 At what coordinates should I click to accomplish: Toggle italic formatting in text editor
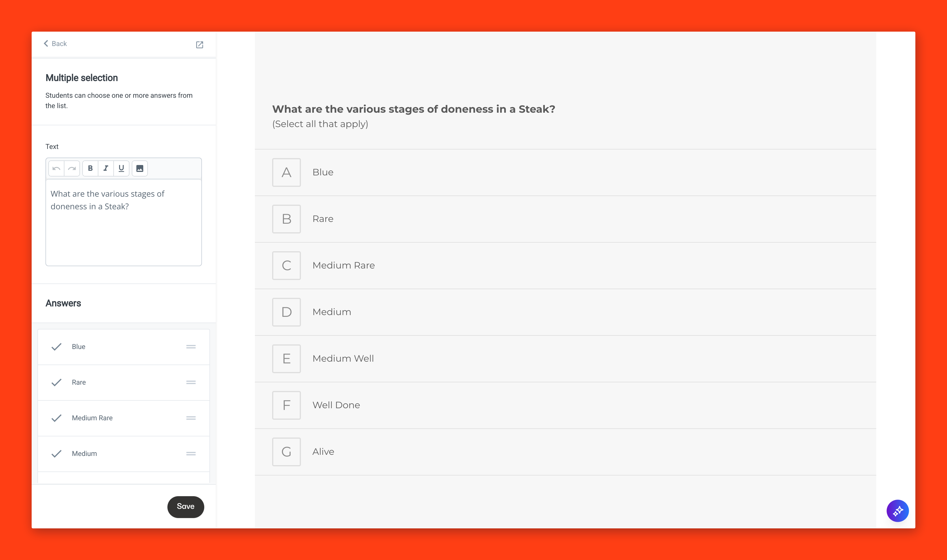tap(106, 168)
